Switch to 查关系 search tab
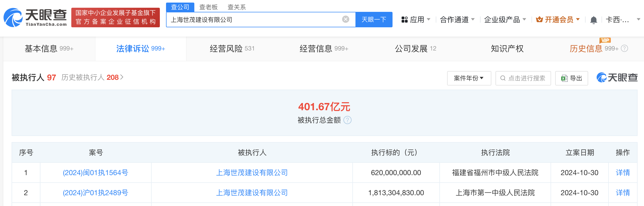 tap(237, 7)
